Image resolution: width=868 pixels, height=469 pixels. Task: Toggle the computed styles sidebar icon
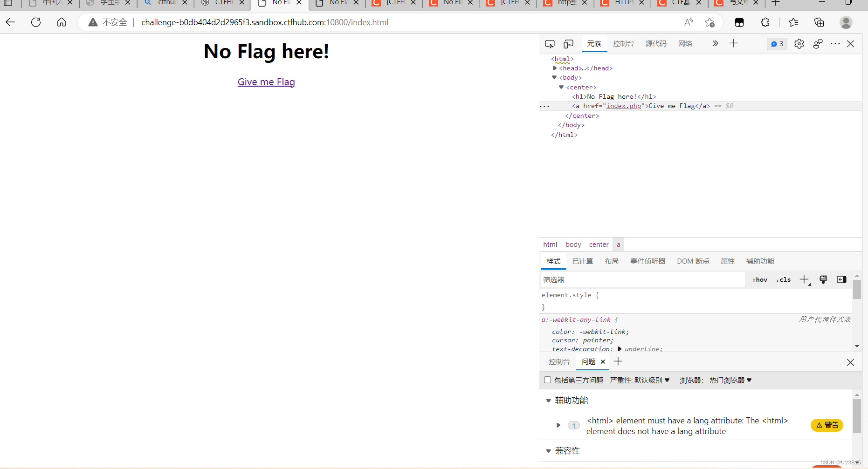pos(841,279)
